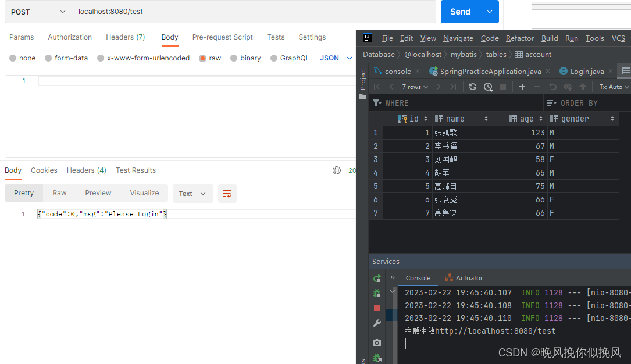Open the Text response format dropdown

[x=192, y=194]
